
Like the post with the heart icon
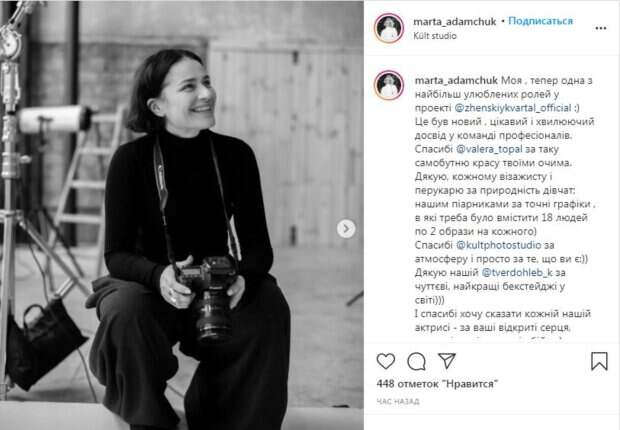[x=386, y=361]
